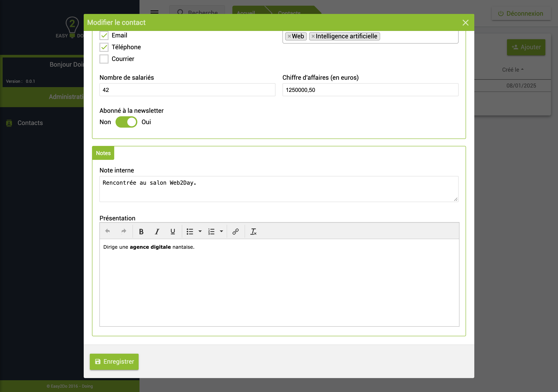
Task: Toggle underline formatting in the editor
Action: (x=173, y=231)
